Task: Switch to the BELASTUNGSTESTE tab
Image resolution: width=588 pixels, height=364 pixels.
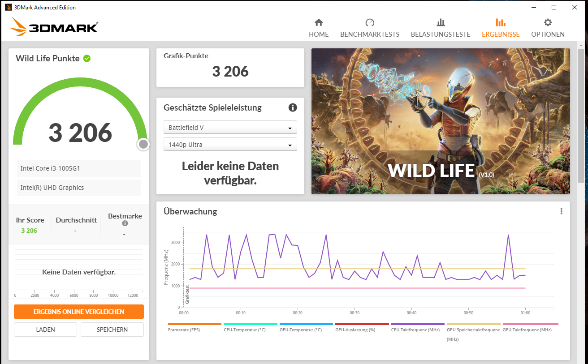Action: [x=441, y=28]
